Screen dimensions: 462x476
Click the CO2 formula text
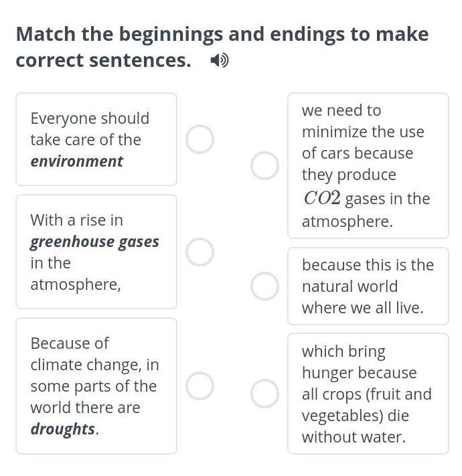pyautogui.click(x=322, y=199)
